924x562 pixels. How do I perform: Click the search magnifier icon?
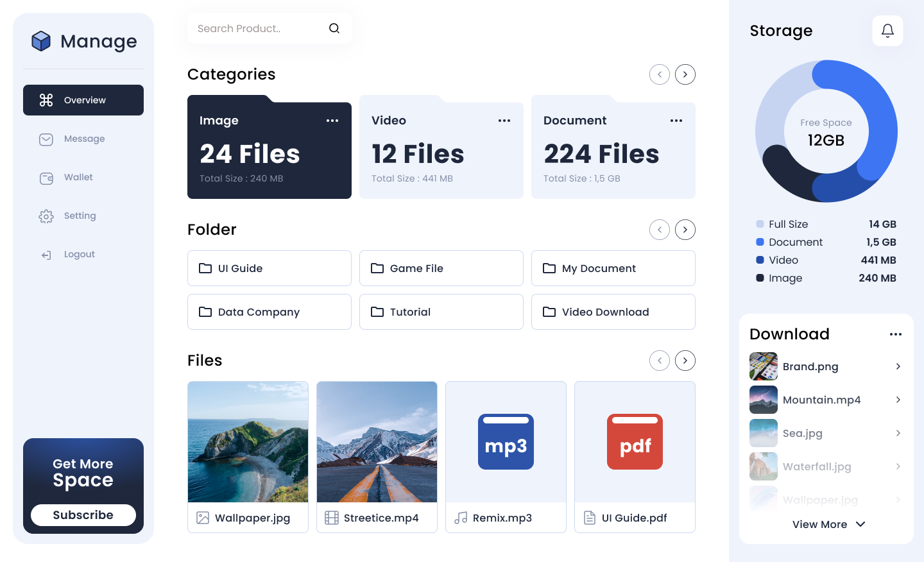click(334, 28)
